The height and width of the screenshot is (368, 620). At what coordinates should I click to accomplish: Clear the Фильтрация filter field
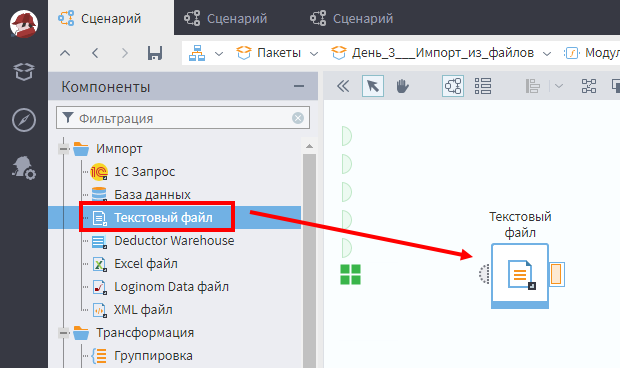298,118
